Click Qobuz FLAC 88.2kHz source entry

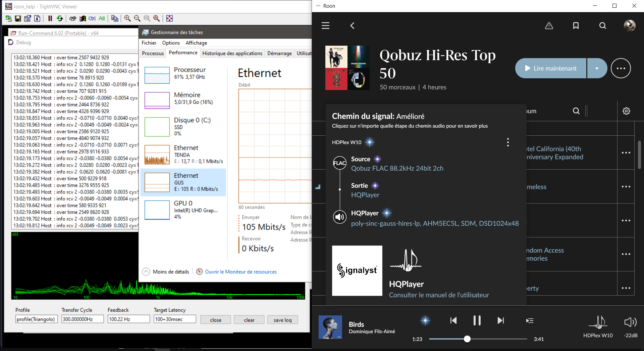tap(397, 168)
